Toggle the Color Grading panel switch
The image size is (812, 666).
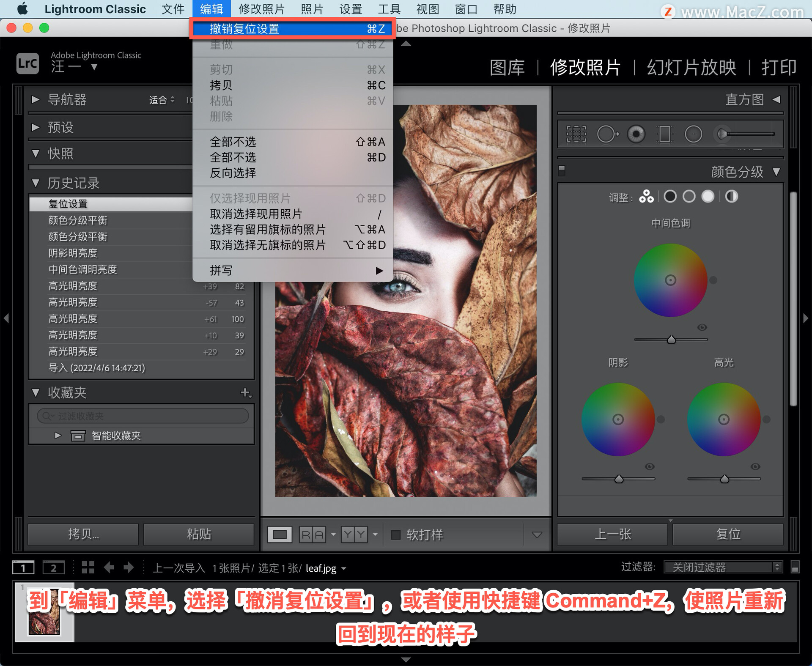point(562,170)
